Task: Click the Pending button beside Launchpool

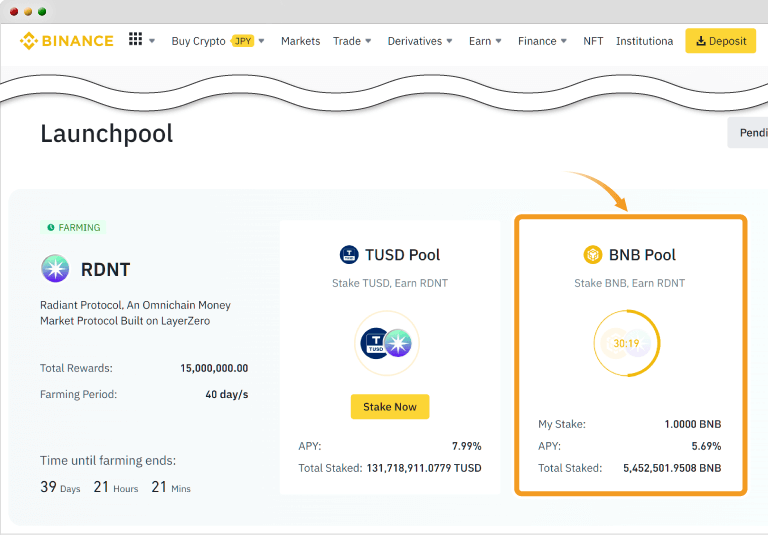Action: 748,132
